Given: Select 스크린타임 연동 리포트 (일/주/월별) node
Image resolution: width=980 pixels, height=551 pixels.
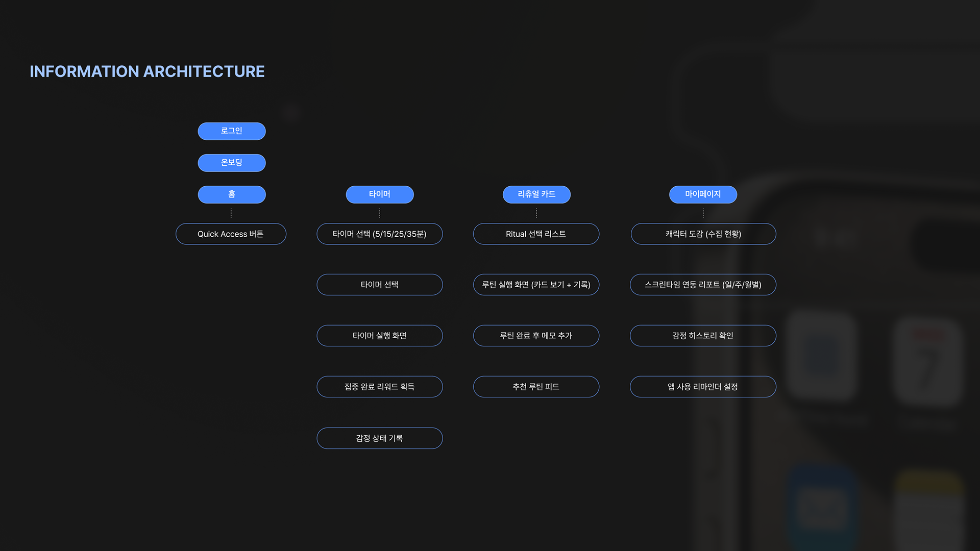Looking at the screenshot, I should (703, 285).
